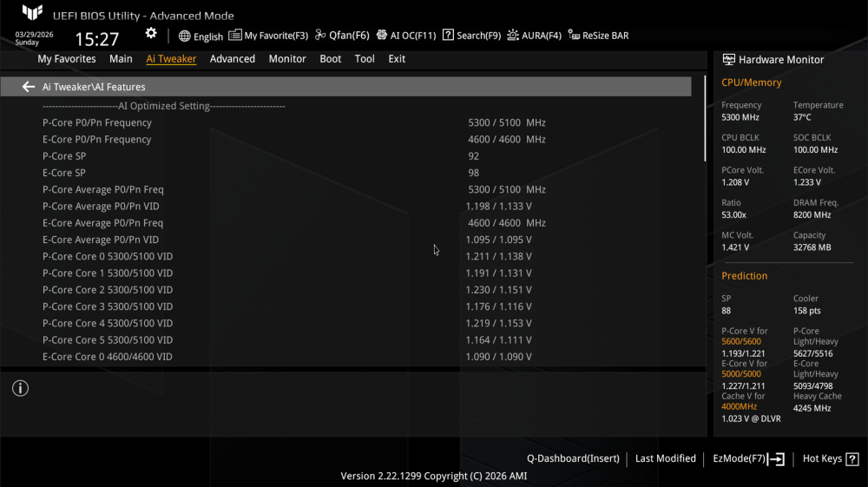Click the info icon in help area
Image resolution: width=868 pixels, height=487 pixels.
21,389
